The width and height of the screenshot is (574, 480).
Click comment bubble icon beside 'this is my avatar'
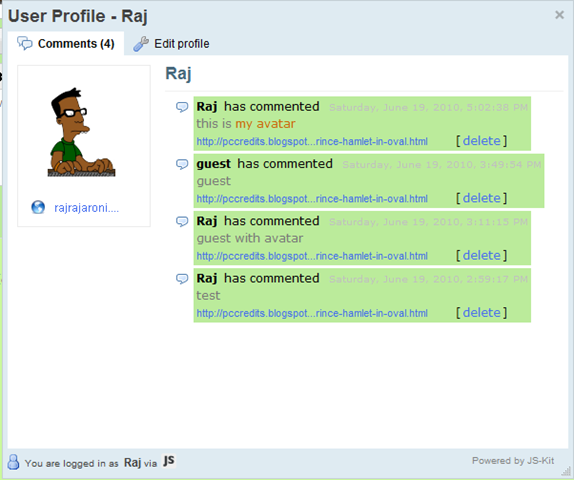(x=182, y=107)
